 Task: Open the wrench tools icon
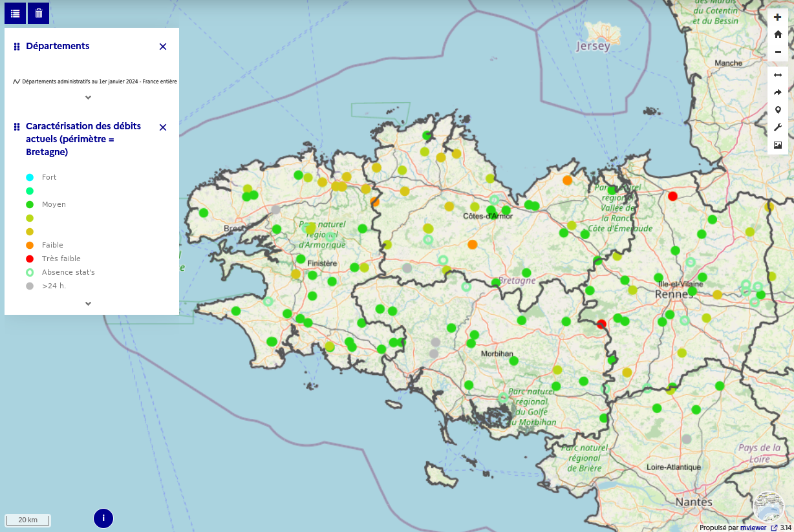coord(777,127)
